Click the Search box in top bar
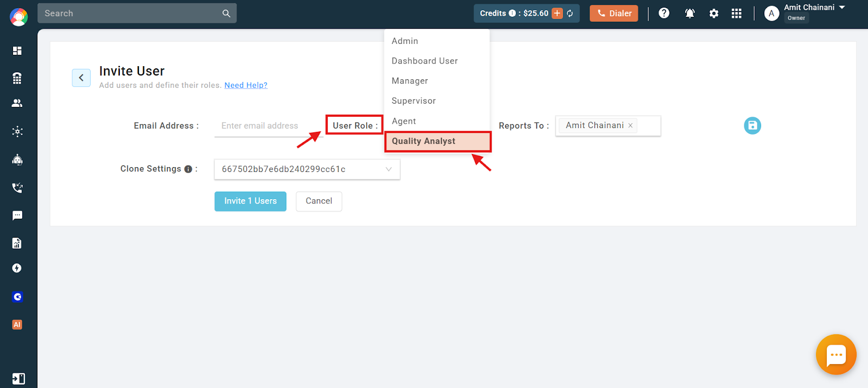Image resolution: width=868 pixels, height=388 pixels. 137,14
